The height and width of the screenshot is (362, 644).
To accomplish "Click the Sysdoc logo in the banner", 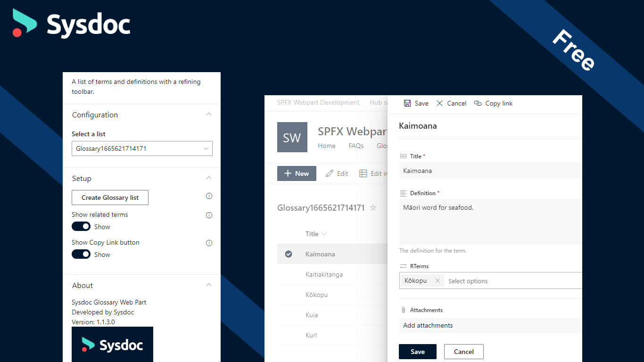I will [72, 24].
